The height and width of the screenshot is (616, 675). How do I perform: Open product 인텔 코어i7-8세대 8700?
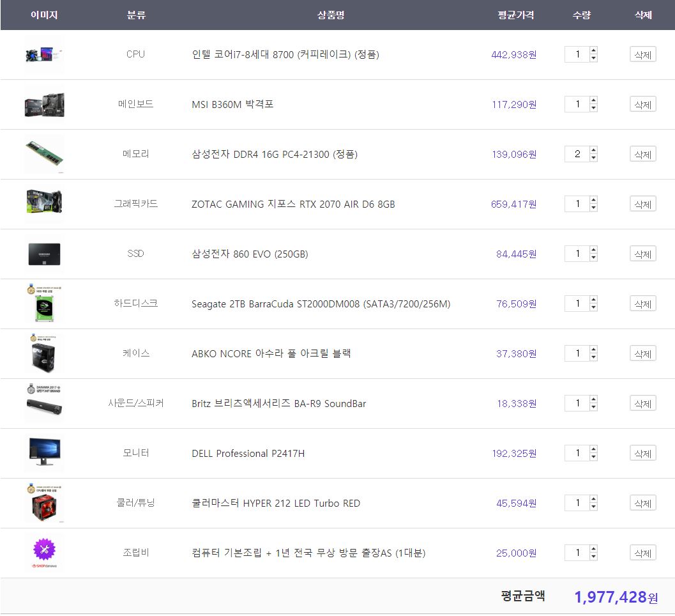[x=285, y=55]
